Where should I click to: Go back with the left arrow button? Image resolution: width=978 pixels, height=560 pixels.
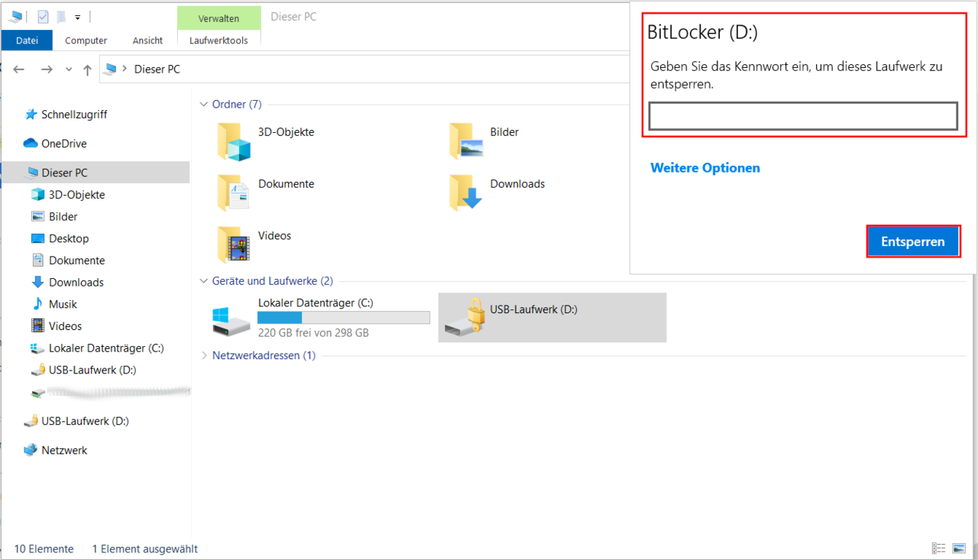coord(19,70)
